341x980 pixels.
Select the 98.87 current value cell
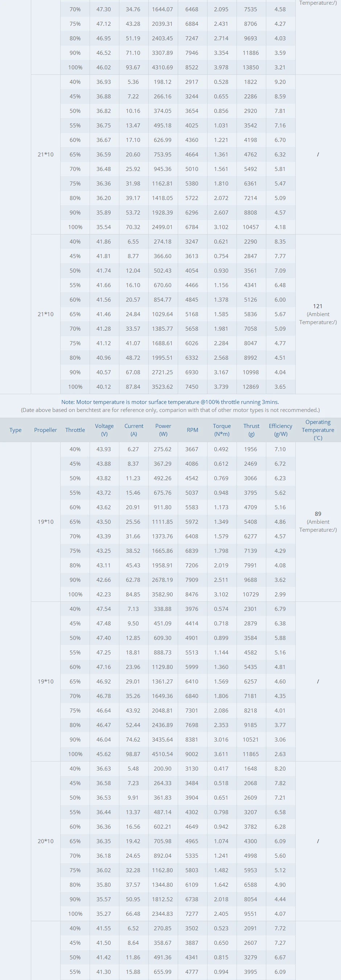point(133,754)
